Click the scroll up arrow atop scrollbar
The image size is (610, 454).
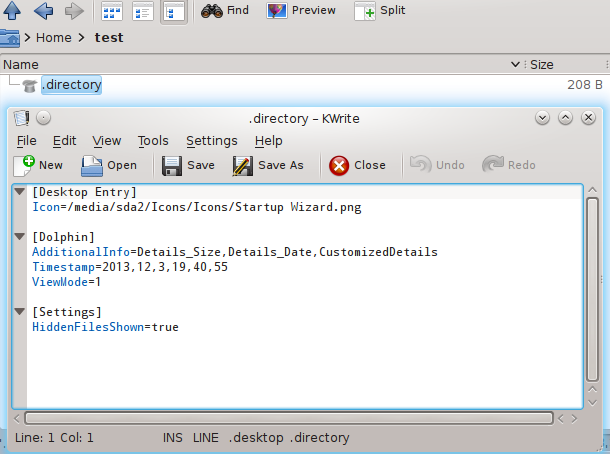(592, 190)
